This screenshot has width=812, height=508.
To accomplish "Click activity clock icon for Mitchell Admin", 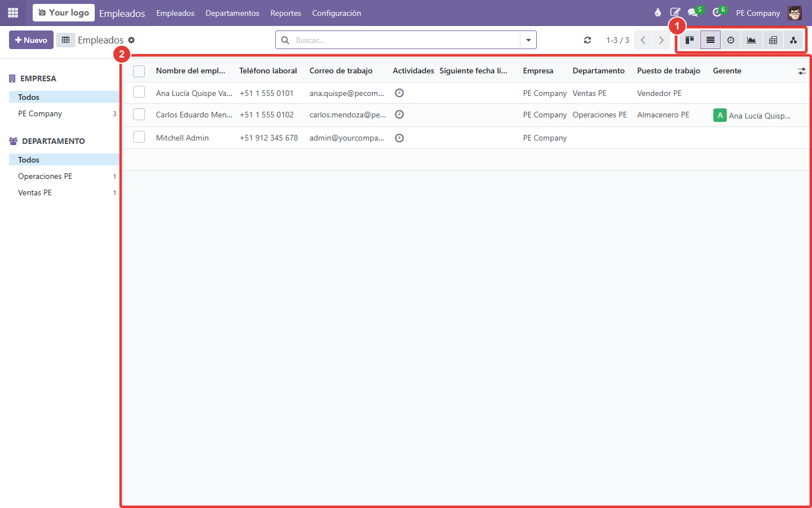I will 399,138.
